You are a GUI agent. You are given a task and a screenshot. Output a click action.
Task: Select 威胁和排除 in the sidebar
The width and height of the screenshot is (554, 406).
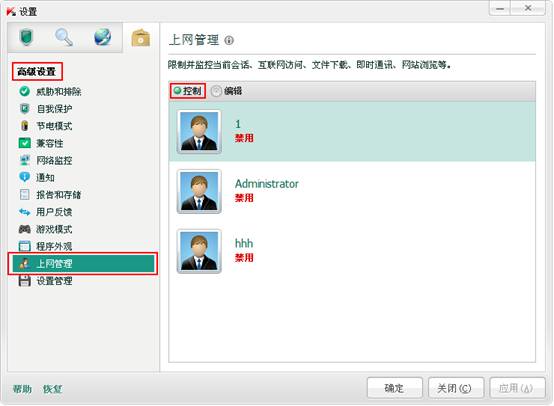tap(59, 92)
